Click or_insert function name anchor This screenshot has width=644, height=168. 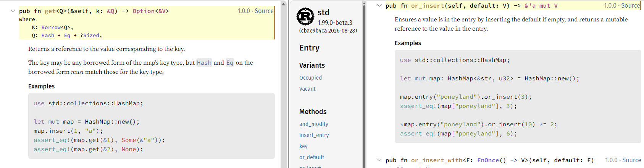click(428, 6)
